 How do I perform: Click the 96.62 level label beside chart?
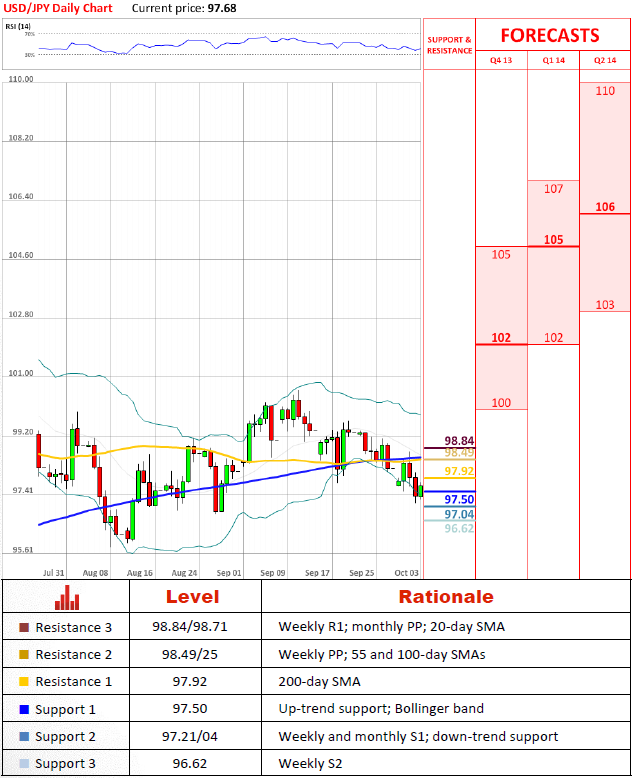point(459,528)
